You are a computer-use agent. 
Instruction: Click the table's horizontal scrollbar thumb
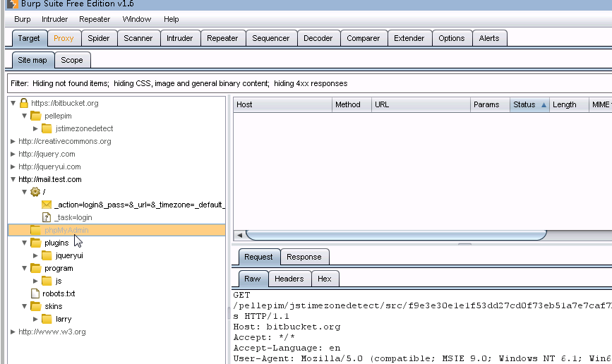click(396, 235)
